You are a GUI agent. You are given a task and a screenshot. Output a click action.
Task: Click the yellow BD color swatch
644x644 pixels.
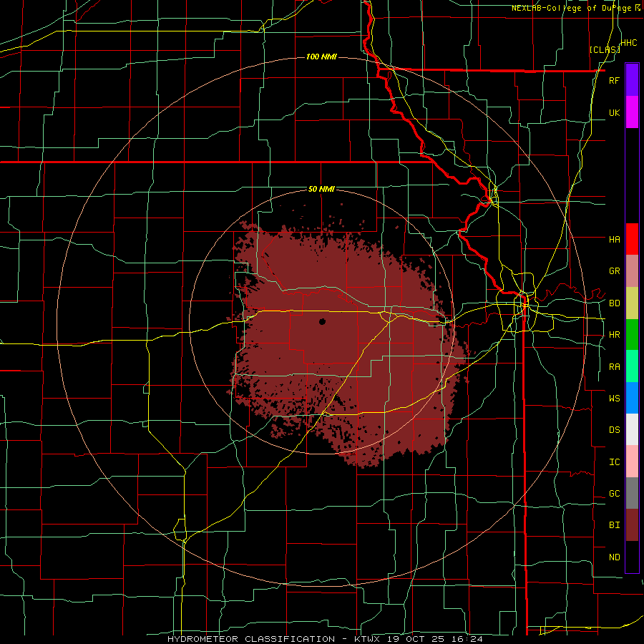point(632,303)
